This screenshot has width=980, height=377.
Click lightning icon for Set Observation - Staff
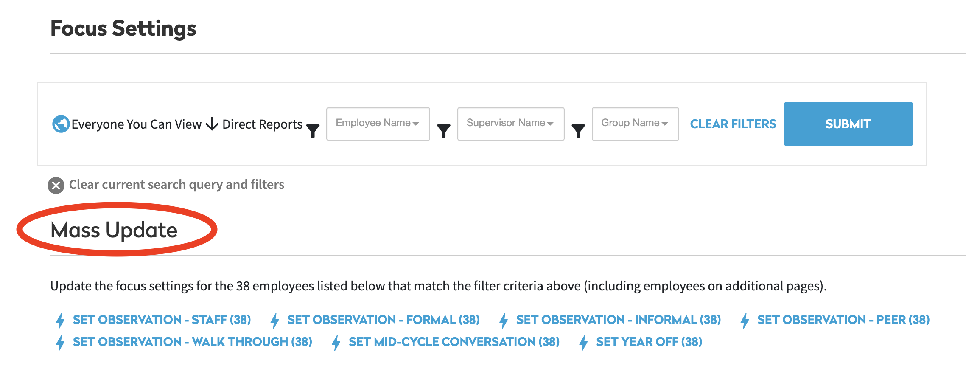61,321
